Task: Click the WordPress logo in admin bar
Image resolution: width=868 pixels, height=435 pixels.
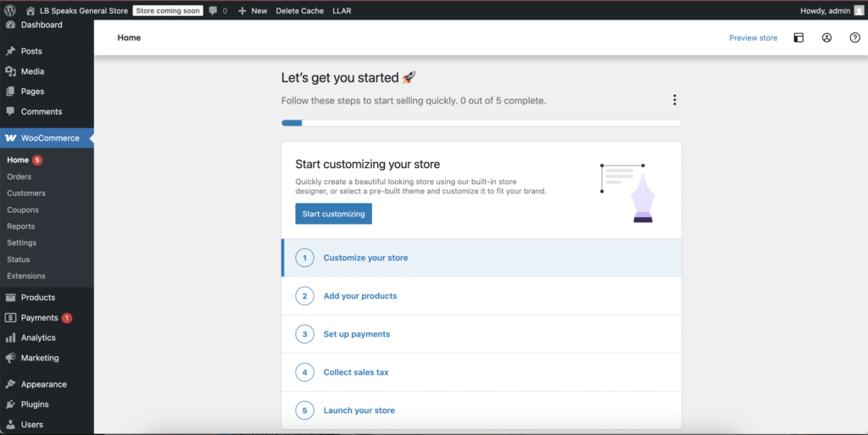Action: coord(10,11)
